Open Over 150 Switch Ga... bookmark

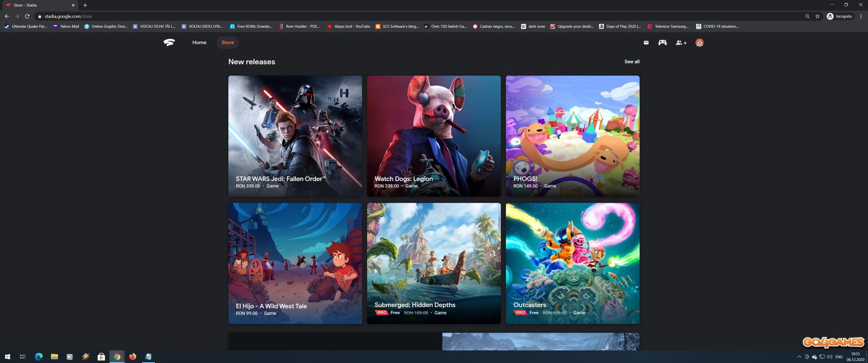445,26
